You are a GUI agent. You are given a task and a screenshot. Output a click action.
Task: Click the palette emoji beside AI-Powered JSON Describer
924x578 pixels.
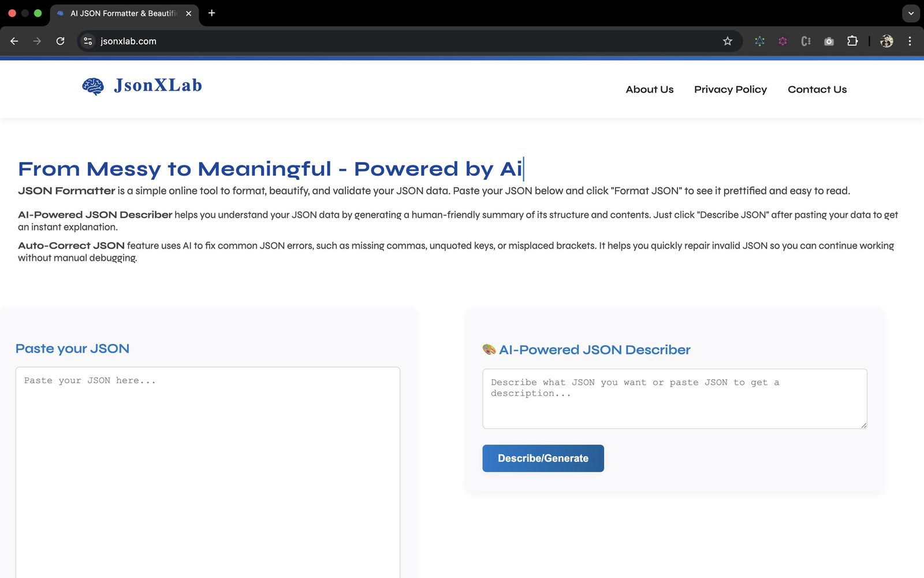[489, 349]
